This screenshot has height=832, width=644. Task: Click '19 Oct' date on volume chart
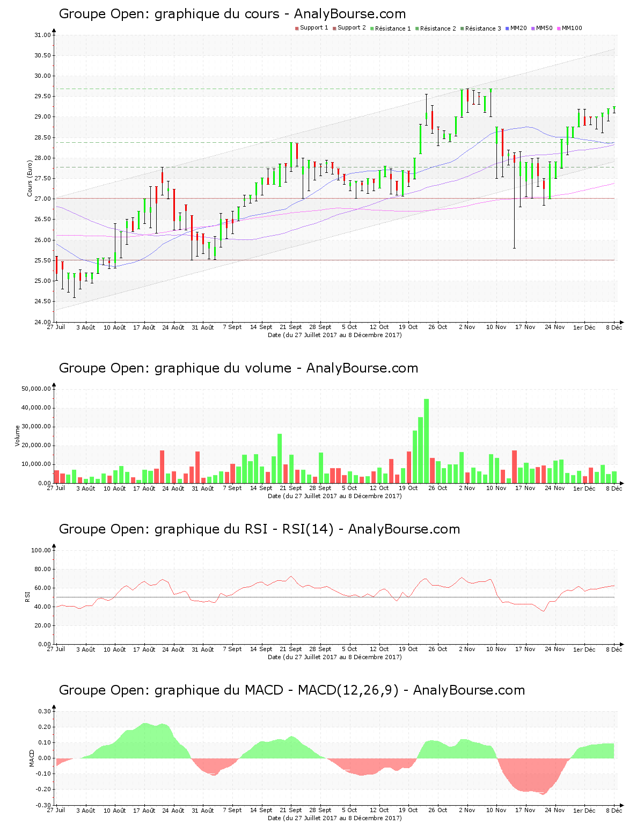408,488
